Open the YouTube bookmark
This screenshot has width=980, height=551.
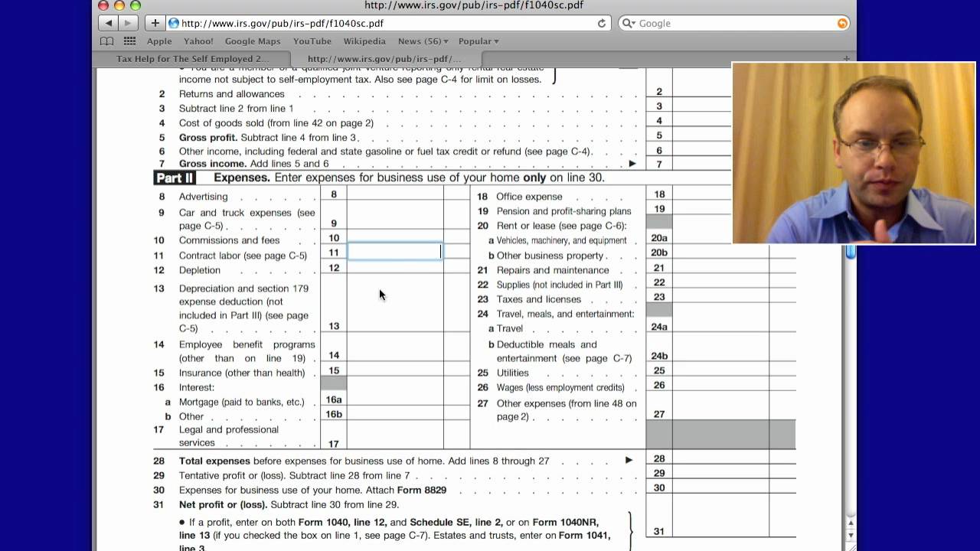click(312, 41)
